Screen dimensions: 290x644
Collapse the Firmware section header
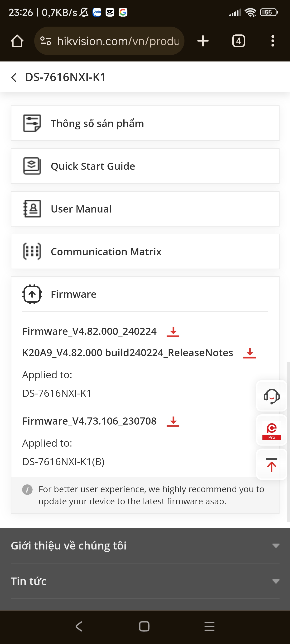coord(145,294)
